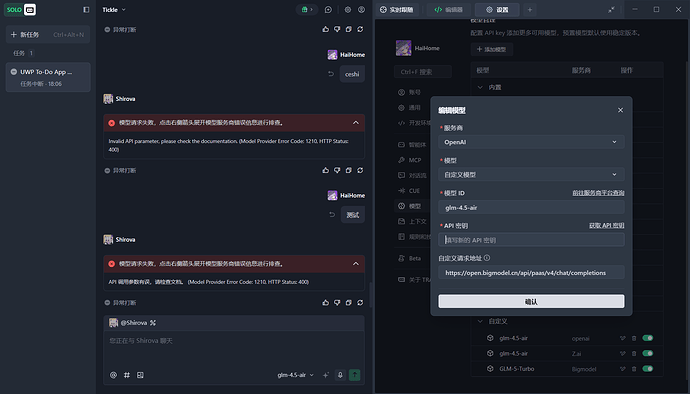Open the 模型 dropdown showing 自定义模型
690x394 pixels.
pyautogui.click(x=531, y=175)
